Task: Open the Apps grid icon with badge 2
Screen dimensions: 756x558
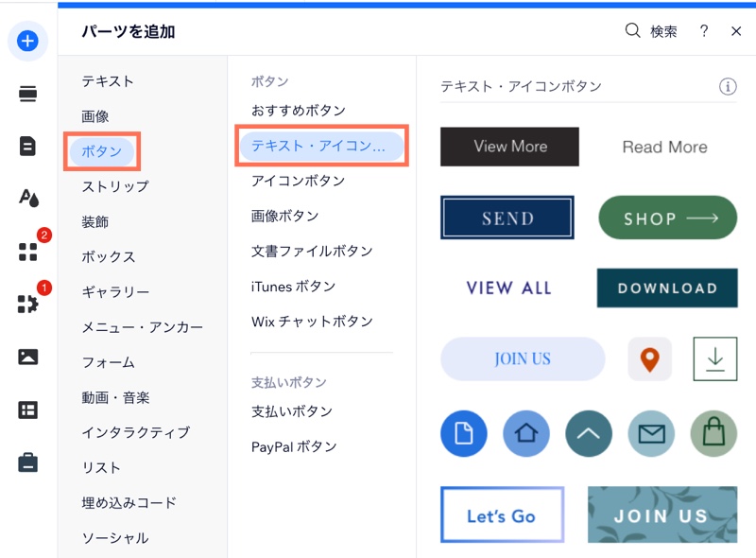Action: 28,252
